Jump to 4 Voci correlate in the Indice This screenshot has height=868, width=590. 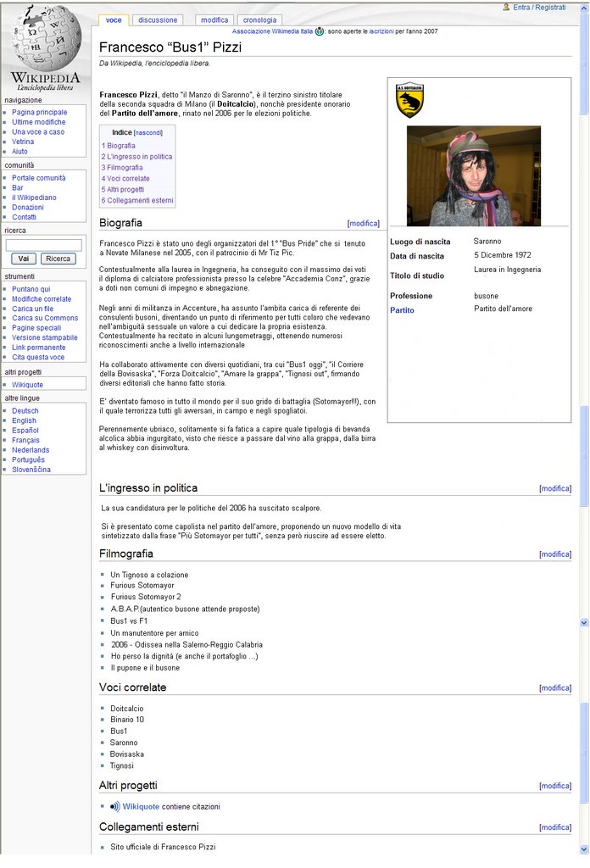[125, 179]
